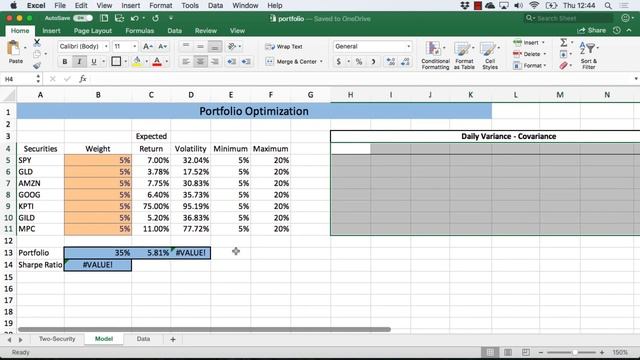The height and width of the screenshot is (360, 640).
Task: Click the currency dollar format icon
Action: click(338, 62)
